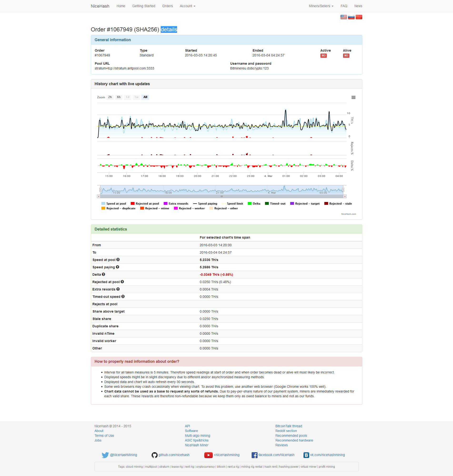The image size is (453, 476).
Task: Hide the Delta series via legend
Action: pos(254,204)
